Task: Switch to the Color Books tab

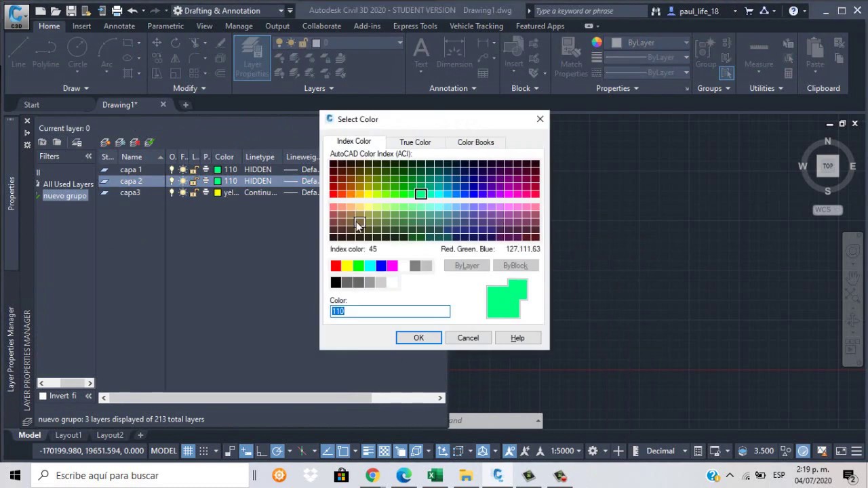Action: [475, 142]
